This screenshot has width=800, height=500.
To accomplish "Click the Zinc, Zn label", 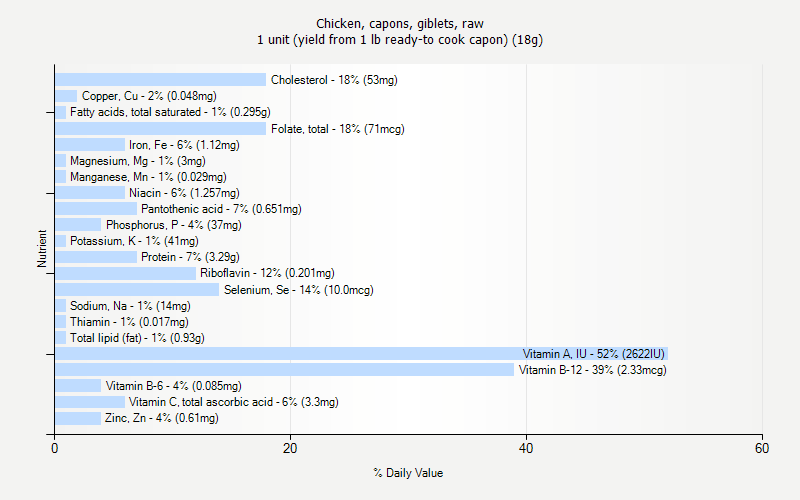I will point(162,418).
